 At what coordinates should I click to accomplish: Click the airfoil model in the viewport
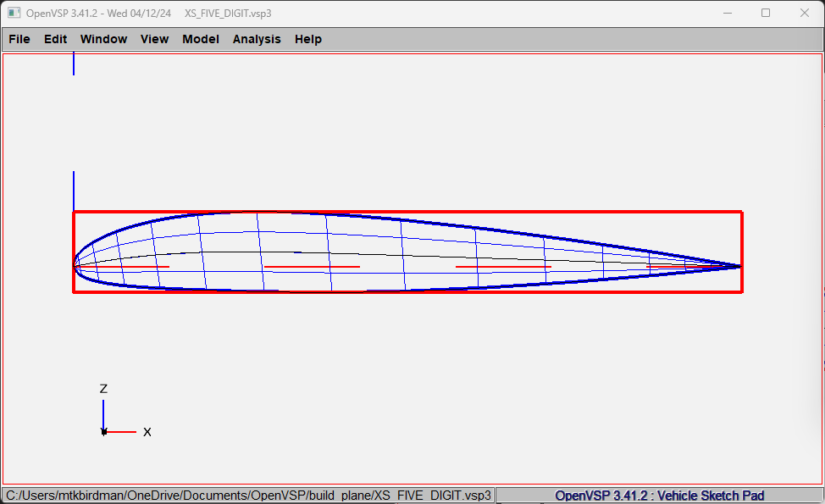pyautogui.click(x=407, y=252)
